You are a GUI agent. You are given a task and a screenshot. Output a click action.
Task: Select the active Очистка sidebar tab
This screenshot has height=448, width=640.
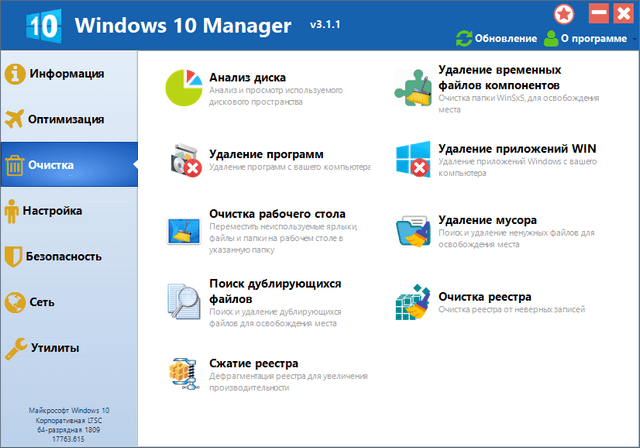69,165
